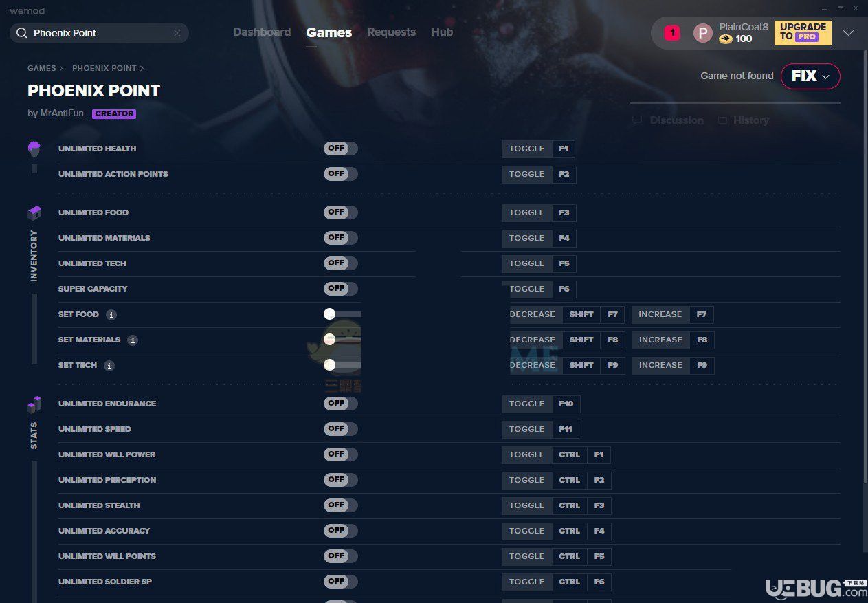Toggle Unlimited Will Points switch
Image resolution: width=868 pixels, height=603 pixels.
(341, 556)
